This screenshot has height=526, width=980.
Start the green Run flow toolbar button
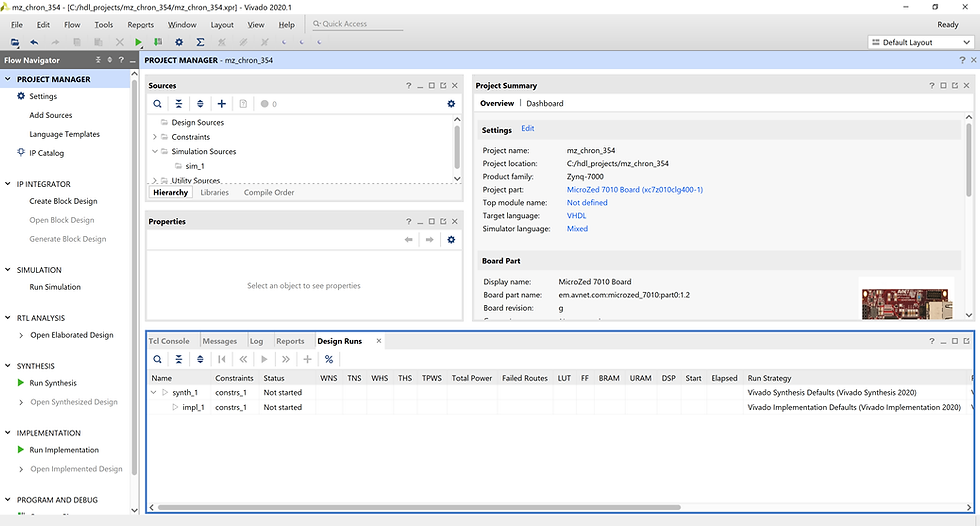point(138,42)
